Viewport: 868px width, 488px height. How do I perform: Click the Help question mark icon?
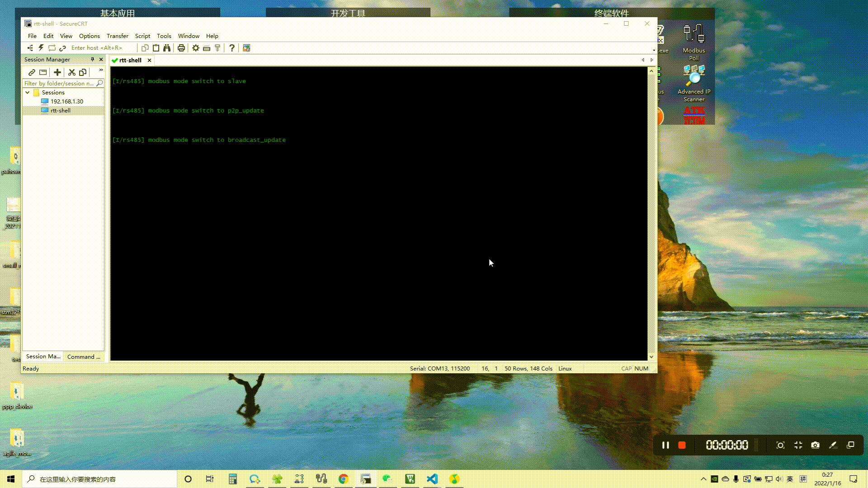pyautogui.click(x=232, y=48)
